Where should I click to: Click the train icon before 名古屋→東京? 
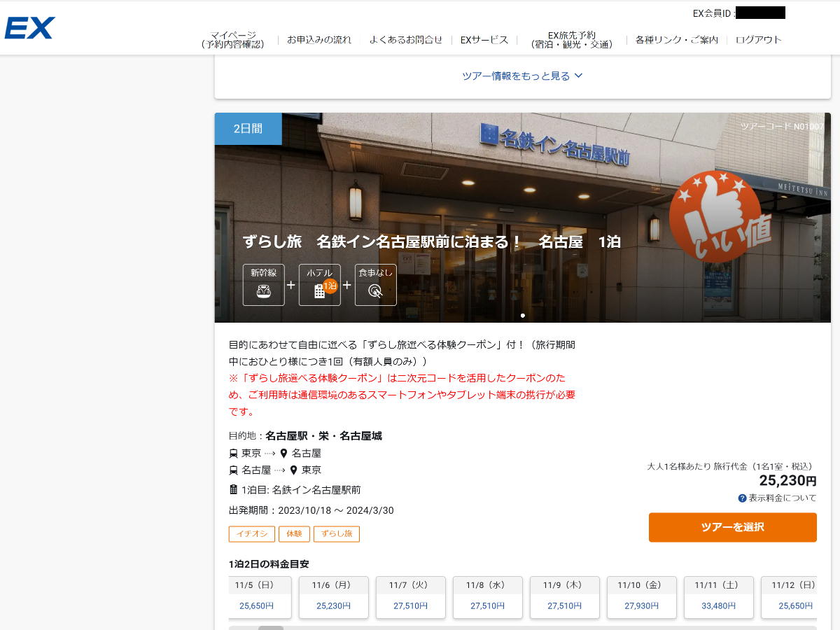point(234,470)
